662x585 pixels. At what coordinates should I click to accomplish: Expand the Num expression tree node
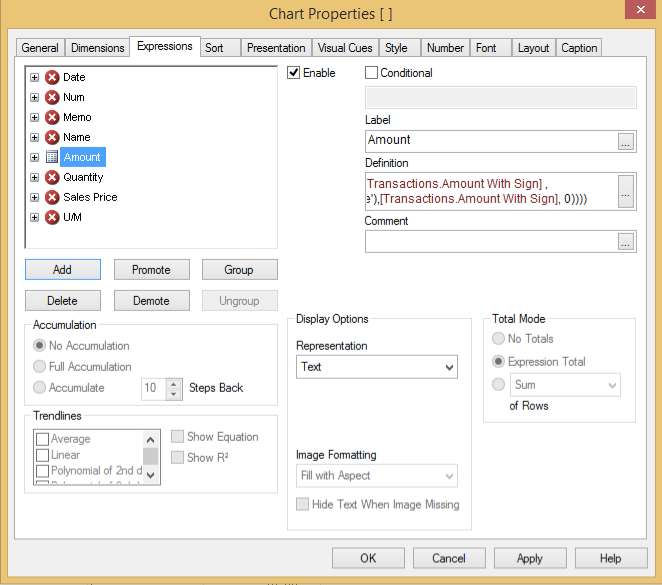(35, 97)
